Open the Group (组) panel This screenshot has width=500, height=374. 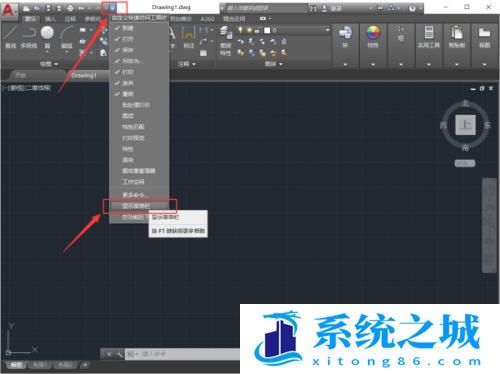click(401, 35)
